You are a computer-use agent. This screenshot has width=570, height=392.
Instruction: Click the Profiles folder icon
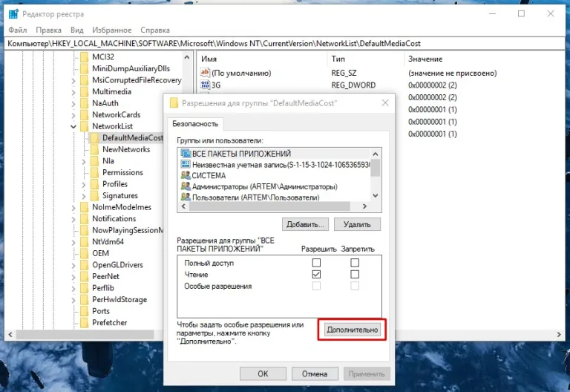[x=94, y=184]
